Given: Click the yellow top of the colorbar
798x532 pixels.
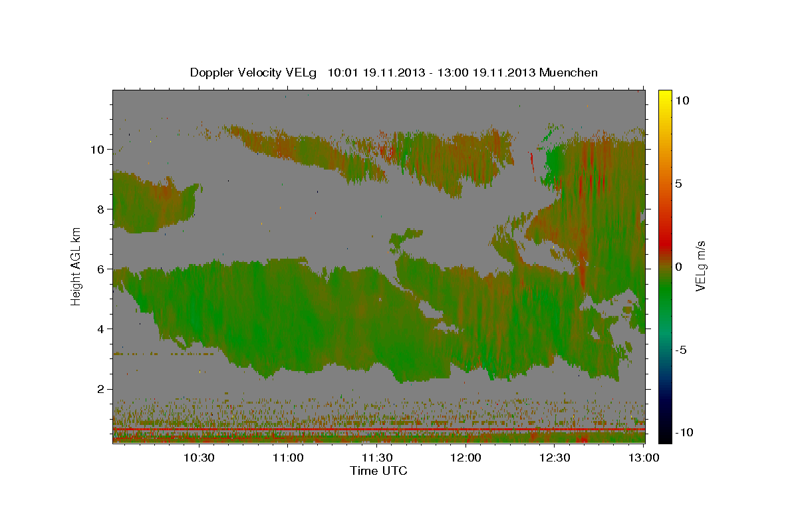Looking at the screenshot, I should (x=664, y=96).
